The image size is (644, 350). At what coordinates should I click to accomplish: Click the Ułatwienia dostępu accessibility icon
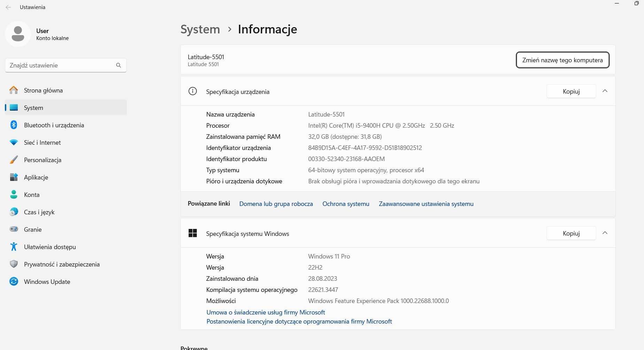point(14,247)
